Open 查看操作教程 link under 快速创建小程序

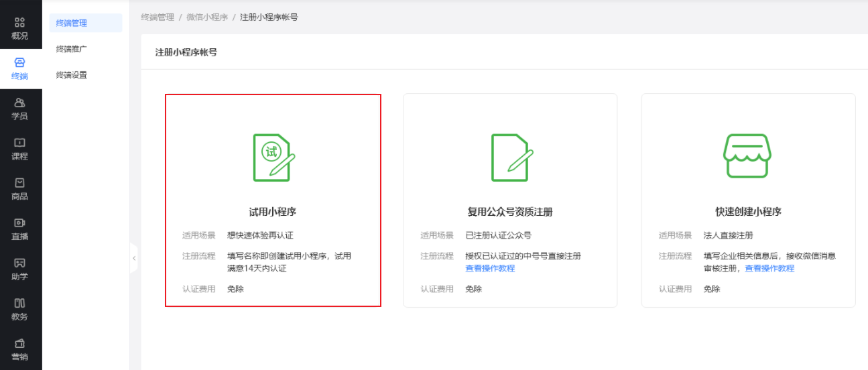click(x=769, y=268)
